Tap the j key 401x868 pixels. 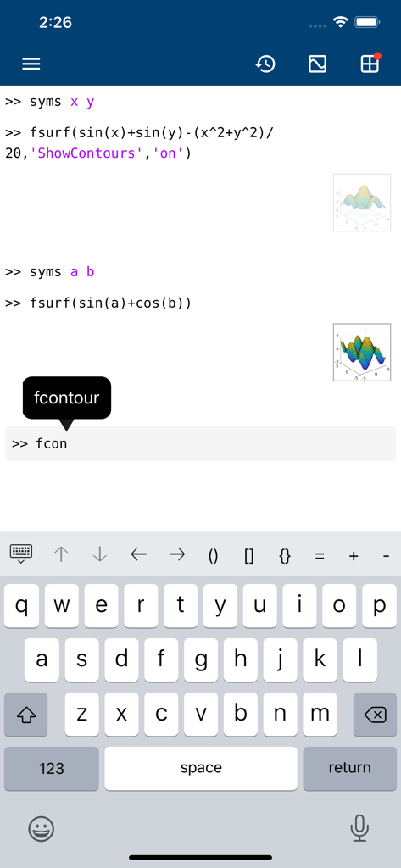281,659
